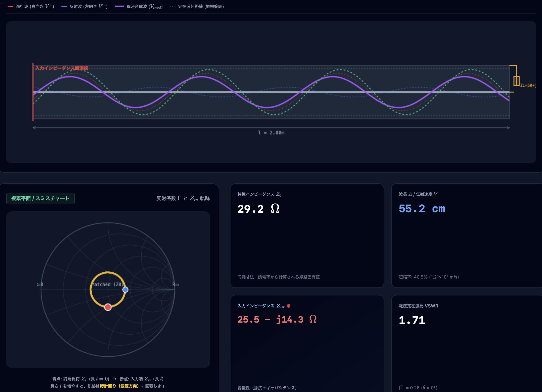Click the 25.5 − j14.3 Ω input impedance value

coord(277,319)
